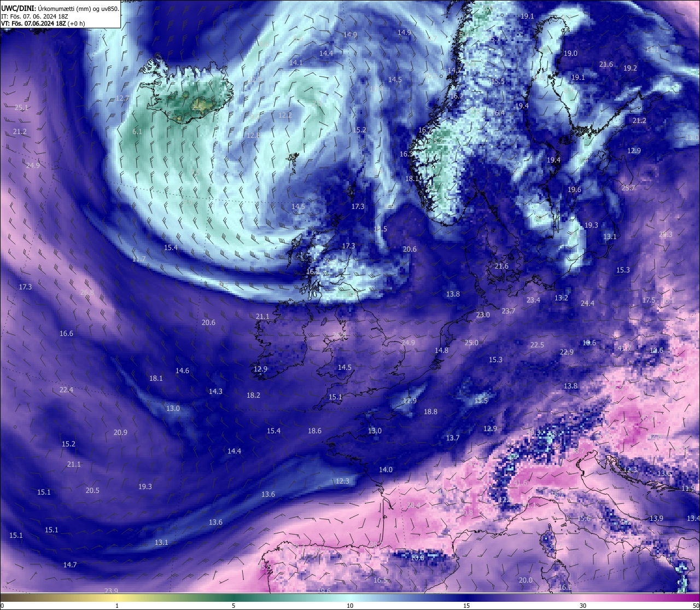Click the map value 16.3 off Norway
This screenshot has height=610, width=700.
406,154
